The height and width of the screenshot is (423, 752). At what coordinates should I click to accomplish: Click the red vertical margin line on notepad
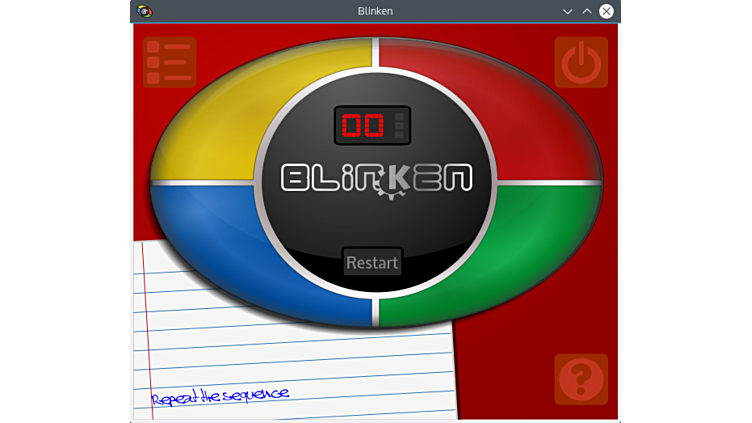[x=148, y=330]
